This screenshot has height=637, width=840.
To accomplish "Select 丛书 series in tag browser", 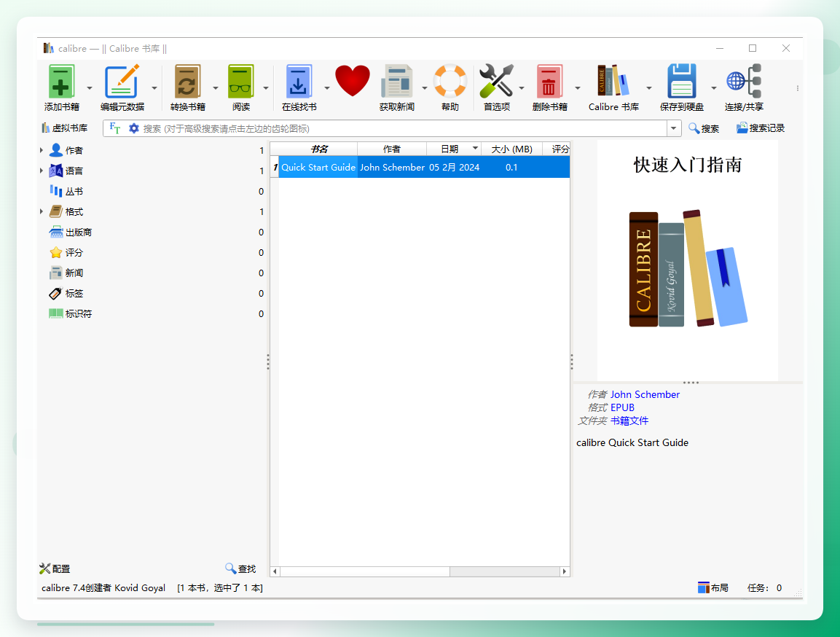I will (x=74, y=191).
